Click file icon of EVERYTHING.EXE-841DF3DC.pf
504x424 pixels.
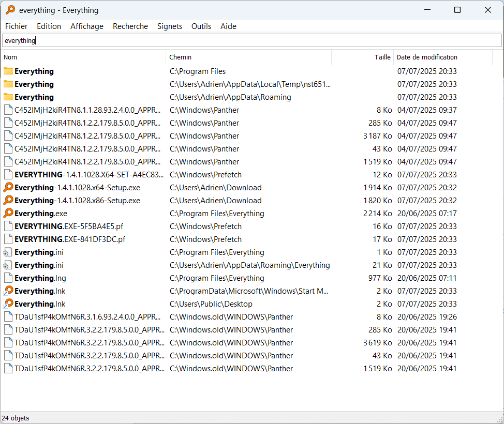point(8,239)
